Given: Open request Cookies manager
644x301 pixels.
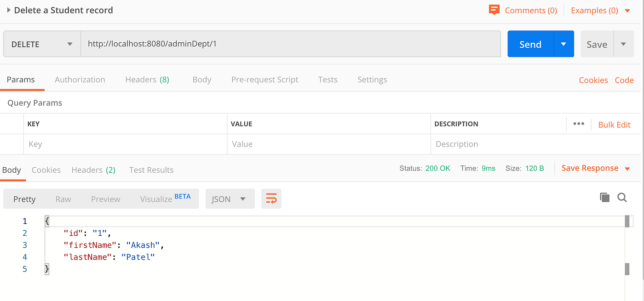Looking at the screenshot, I should pyautogui.click(x=593, y=80).
